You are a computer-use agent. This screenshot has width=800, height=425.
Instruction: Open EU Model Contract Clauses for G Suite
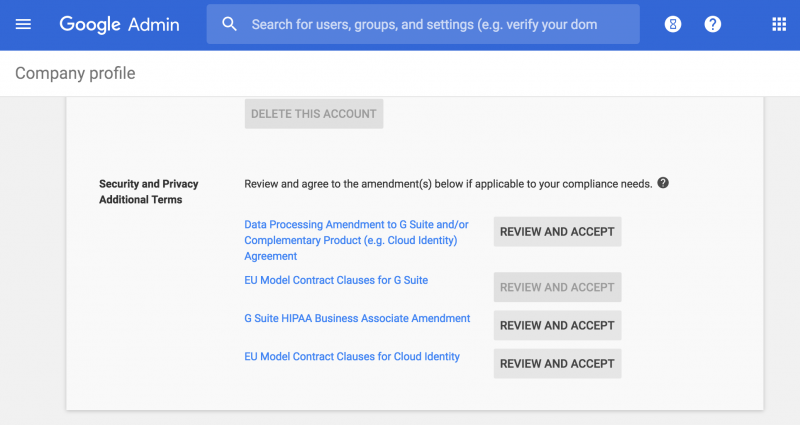click(336, 280)
